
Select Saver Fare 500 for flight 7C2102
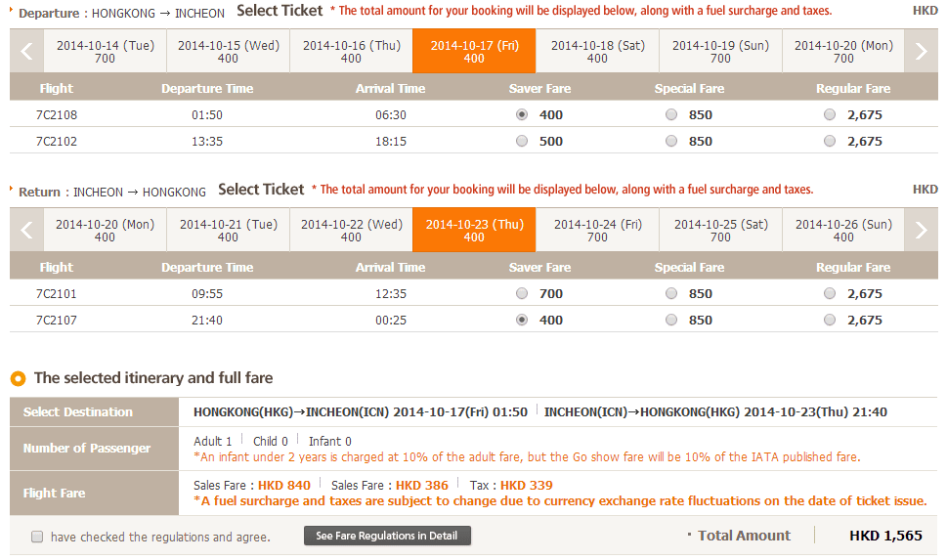(x=522, y=141)
